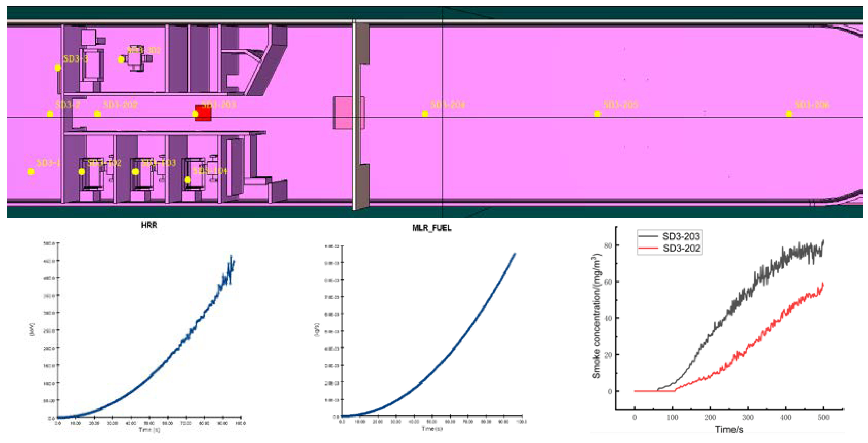Screen dimensions: 868x443
Task: Click the SD3-205 yellow detector point
Action: coord(597,114)
